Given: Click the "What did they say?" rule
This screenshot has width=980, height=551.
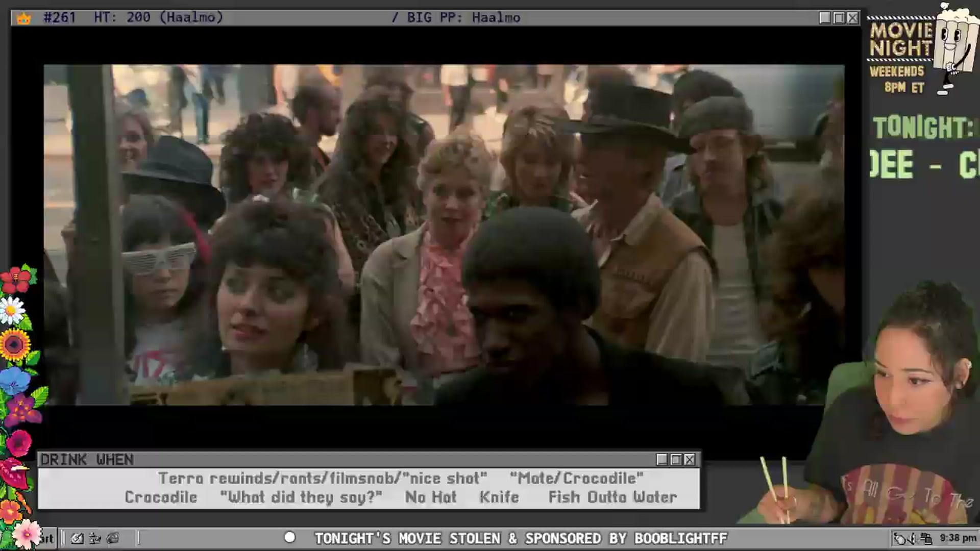Looking at the screenshot, I should click(x=301, y=497).
